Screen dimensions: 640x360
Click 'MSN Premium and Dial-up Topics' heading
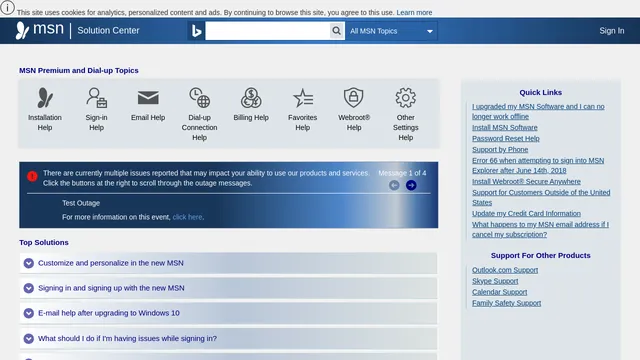coord(79,71)
